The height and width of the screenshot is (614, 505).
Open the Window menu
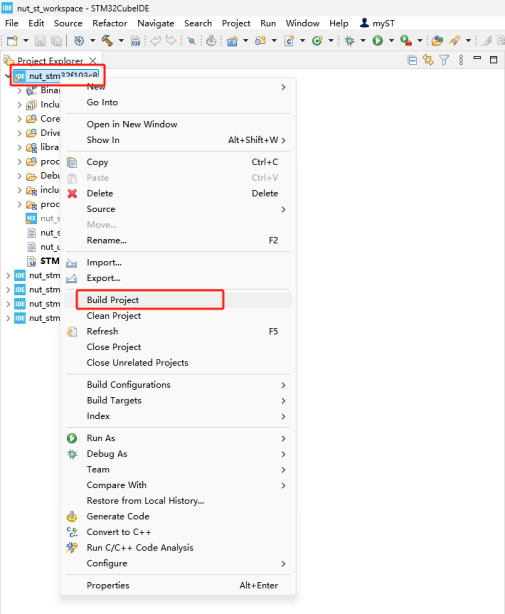point(303,23)
